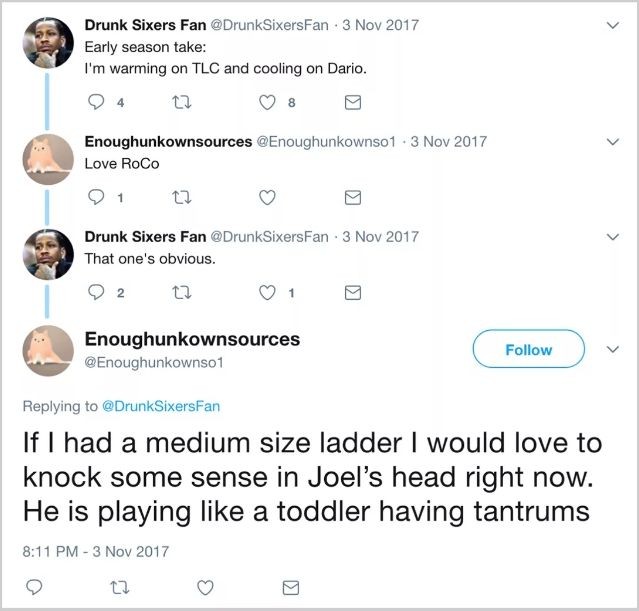639x611 pixels.
Task: Retweet the 'That one's obvious.' tweet
Action: pos(181,293)
